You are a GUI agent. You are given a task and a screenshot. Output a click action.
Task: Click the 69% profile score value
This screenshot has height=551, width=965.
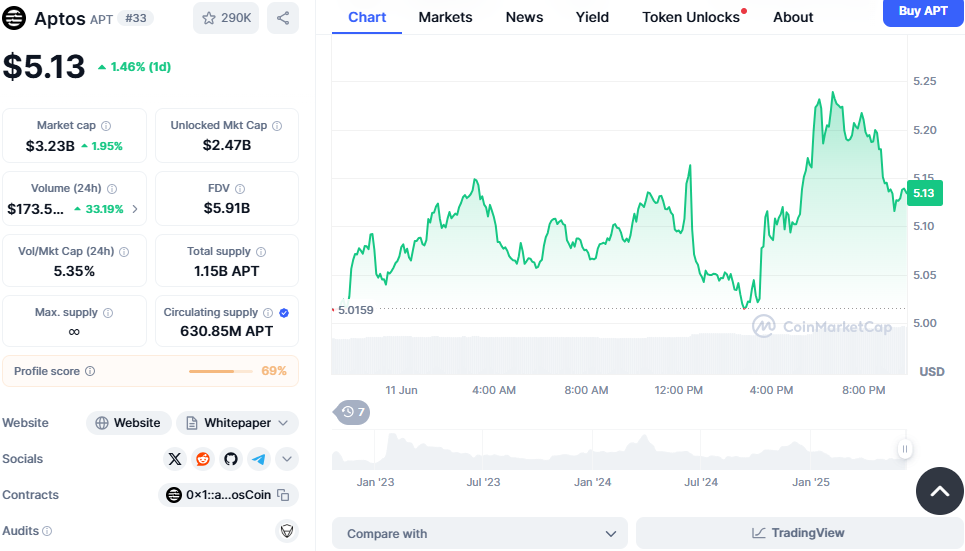coord(274,371)
